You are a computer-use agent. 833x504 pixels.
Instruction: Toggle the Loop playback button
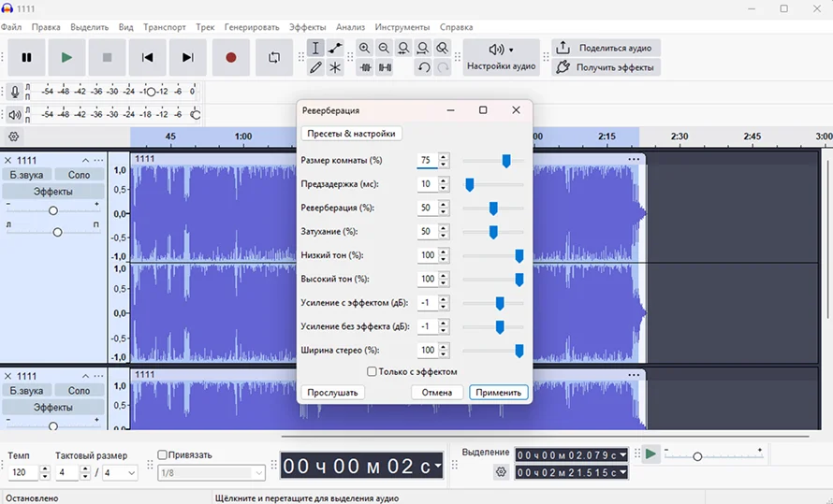tap(274, 58)
